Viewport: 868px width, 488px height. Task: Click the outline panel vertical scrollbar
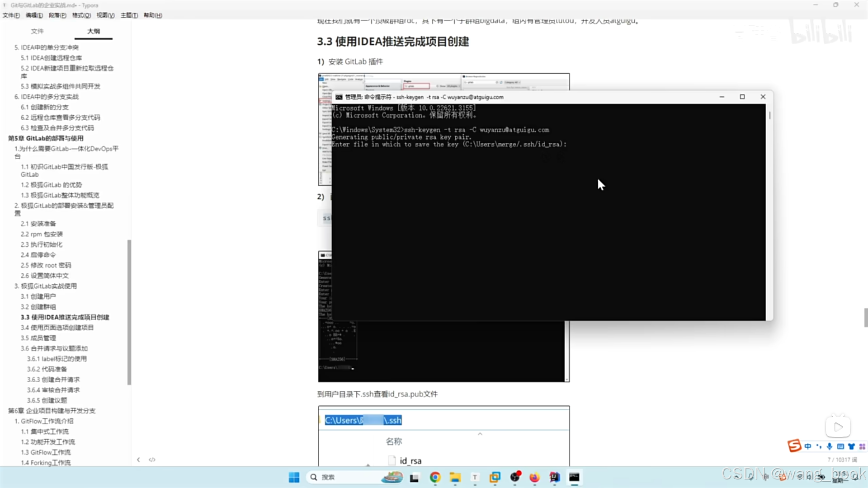point(129,312)
